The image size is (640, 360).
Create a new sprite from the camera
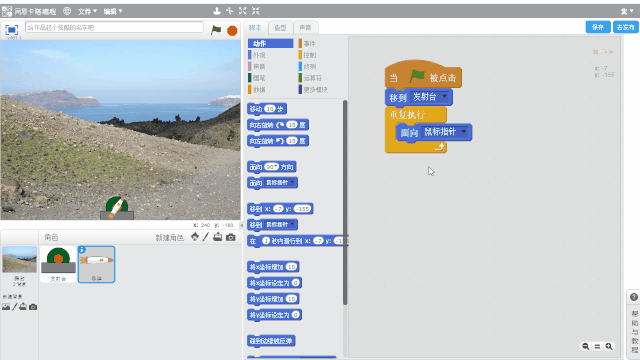(231, 237)
